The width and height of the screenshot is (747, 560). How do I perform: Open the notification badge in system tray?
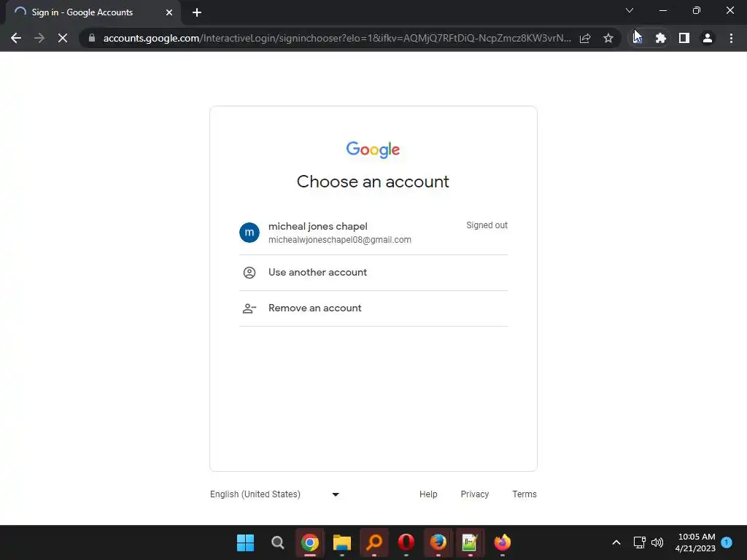click(x=727, y=542)
